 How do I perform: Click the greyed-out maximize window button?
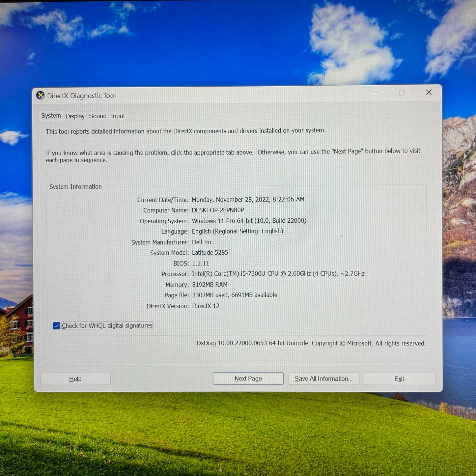[402, 93]
